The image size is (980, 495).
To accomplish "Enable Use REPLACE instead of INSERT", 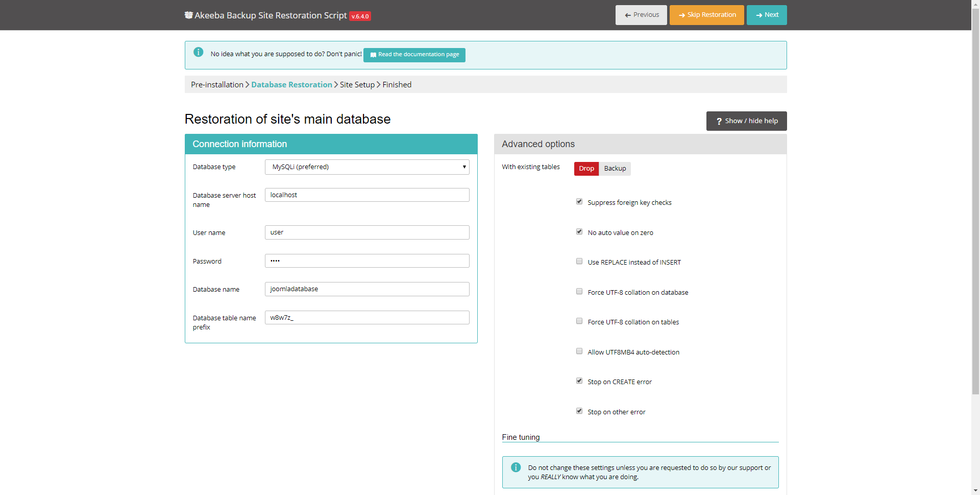I will coord(579,262).
